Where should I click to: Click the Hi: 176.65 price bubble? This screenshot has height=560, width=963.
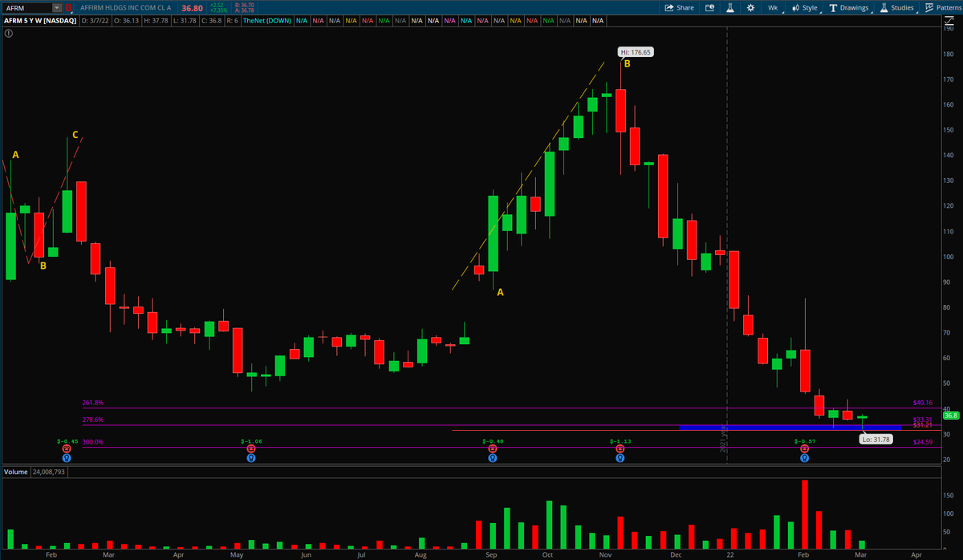[x=636, y=51]
